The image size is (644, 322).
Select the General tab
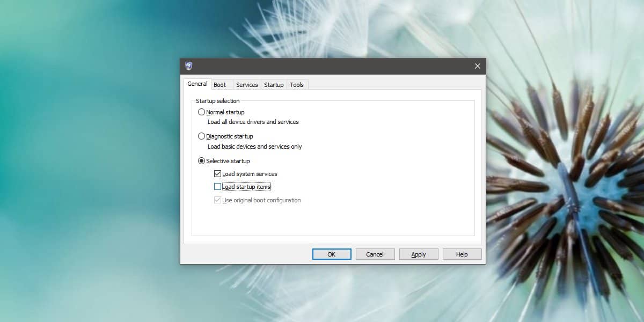(x=197, y=84)
